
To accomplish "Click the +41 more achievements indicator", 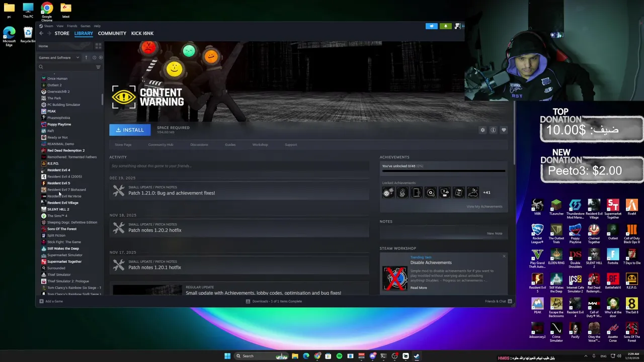I will point(487,193).
